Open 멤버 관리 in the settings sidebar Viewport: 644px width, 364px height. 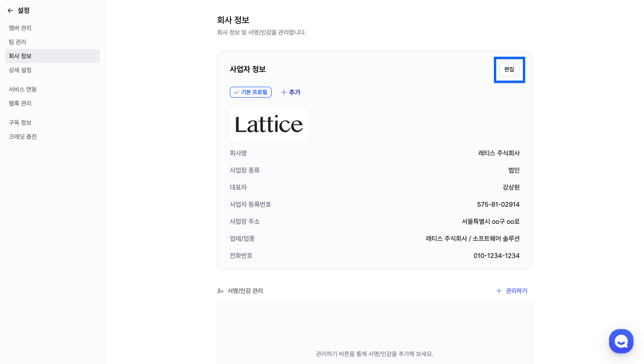pos(53,28)
